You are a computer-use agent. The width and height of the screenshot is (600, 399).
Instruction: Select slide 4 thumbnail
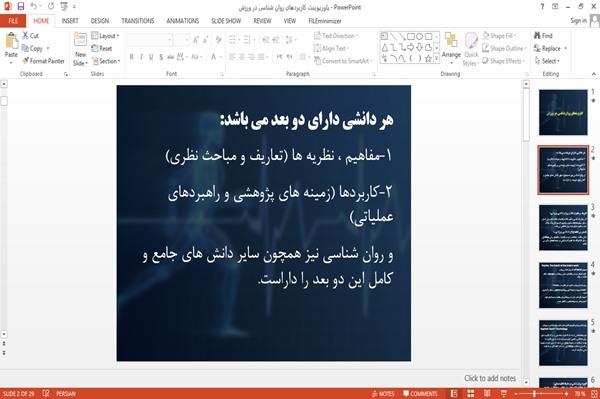563,285
